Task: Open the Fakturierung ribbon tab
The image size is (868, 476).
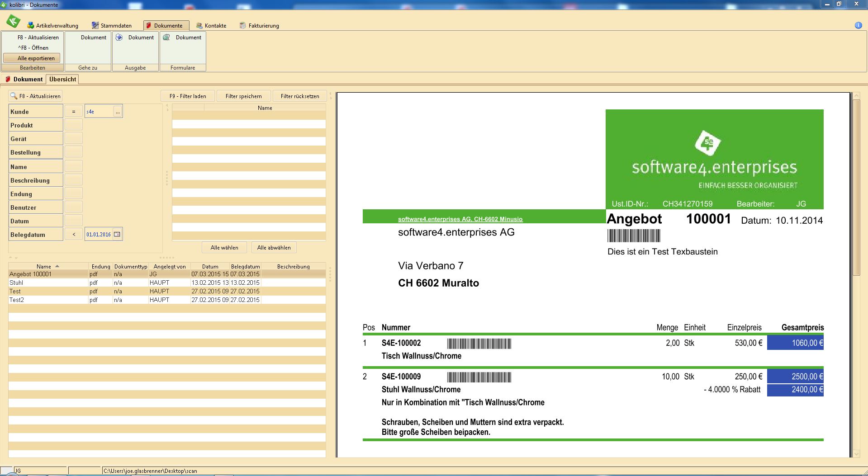Action: click(x=259, y=26)
